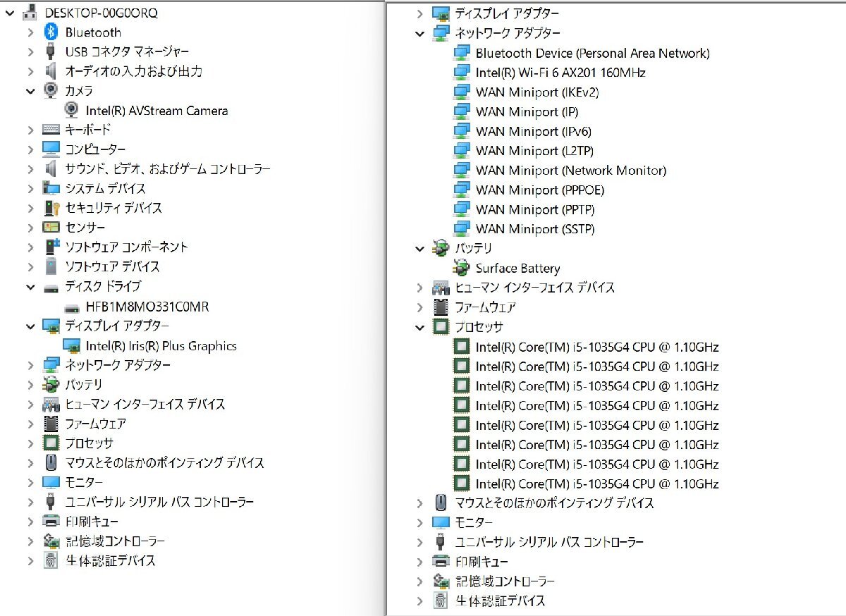Image resolution: width=846 pixels, height=616 pixels.
Task: Expand USB コネクタ マネージャー with its chevron
Action: 30,51
